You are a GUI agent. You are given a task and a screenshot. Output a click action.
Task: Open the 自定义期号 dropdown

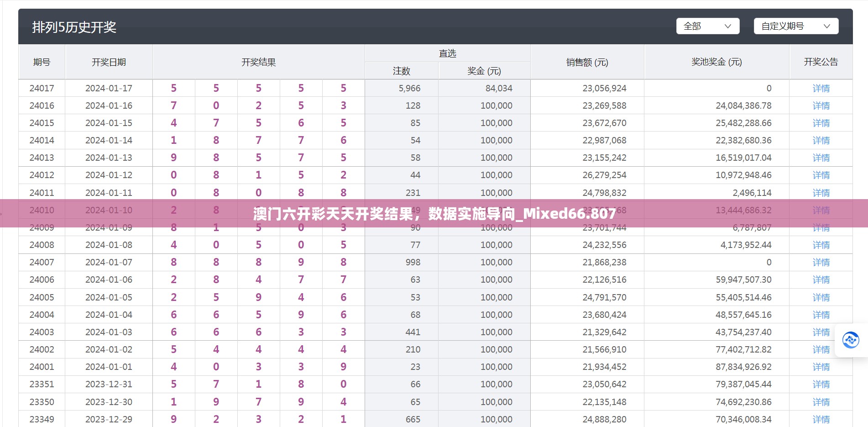796,26
